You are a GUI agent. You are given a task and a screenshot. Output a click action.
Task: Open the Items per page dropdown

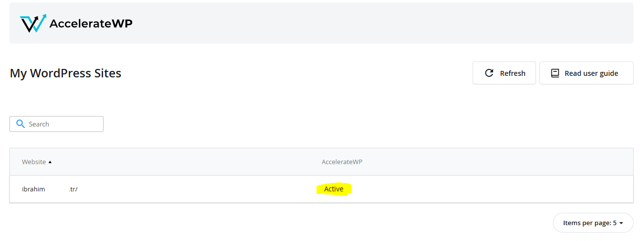point(592,223)
